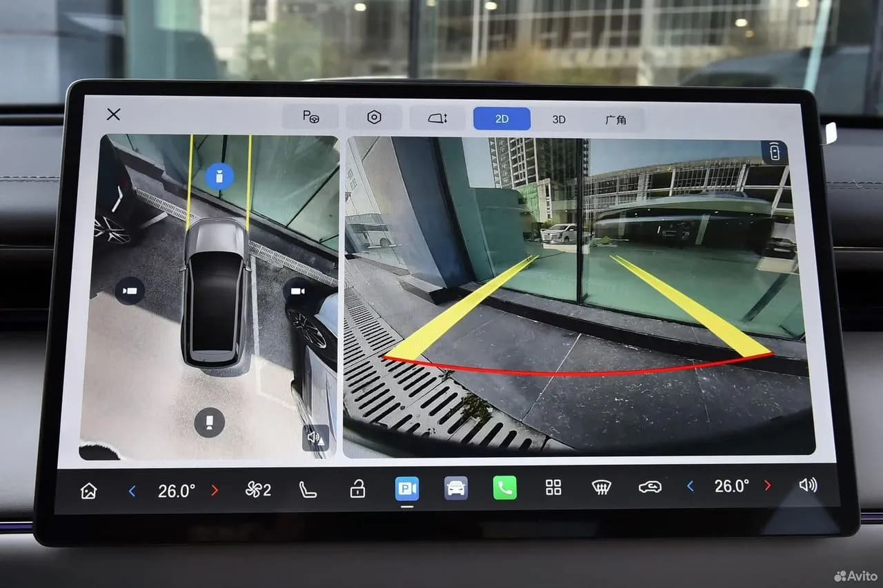Tap the car overview icon on camera feed
This screenshot has height=588, width=883.
tap(775, 152)
